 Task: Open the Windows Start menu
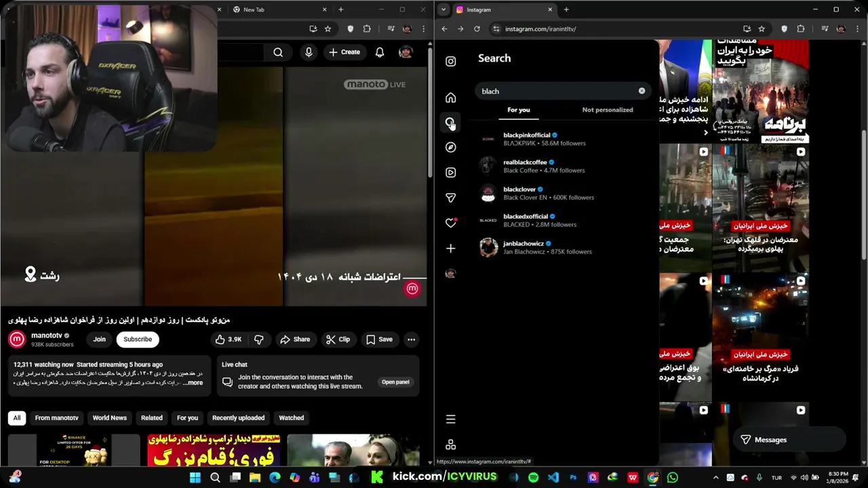coord(195,478)
